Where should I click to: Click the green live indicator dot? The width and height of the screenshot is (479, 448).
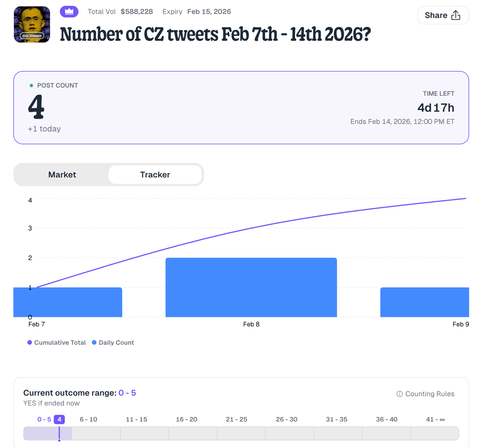(x=31, y=86)
